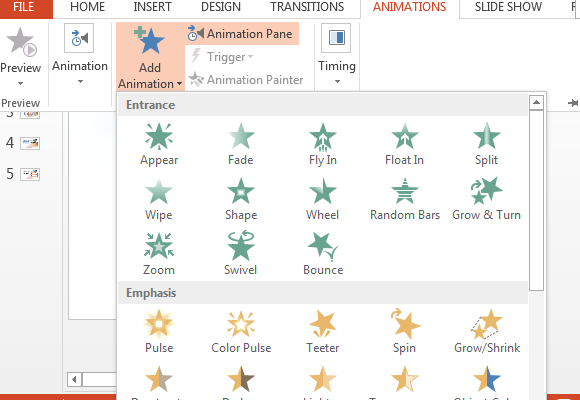
Task: Switch to the INSERT tab
Action: click(x=152, y=7)
